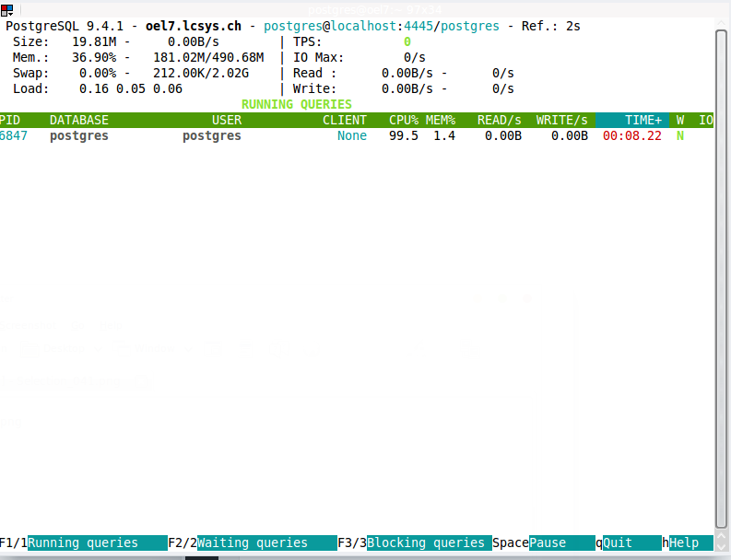This screenshot has width=731, height=560.
Task: Click the RUNNING QUERIES section title
Action: [297, 104]
